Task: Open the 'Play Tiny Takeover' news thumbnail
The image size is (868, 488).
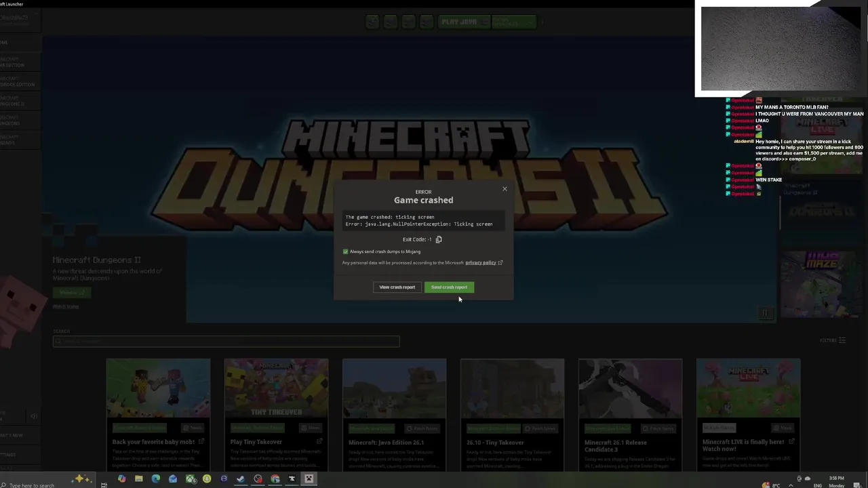Action: click(276, 388)
